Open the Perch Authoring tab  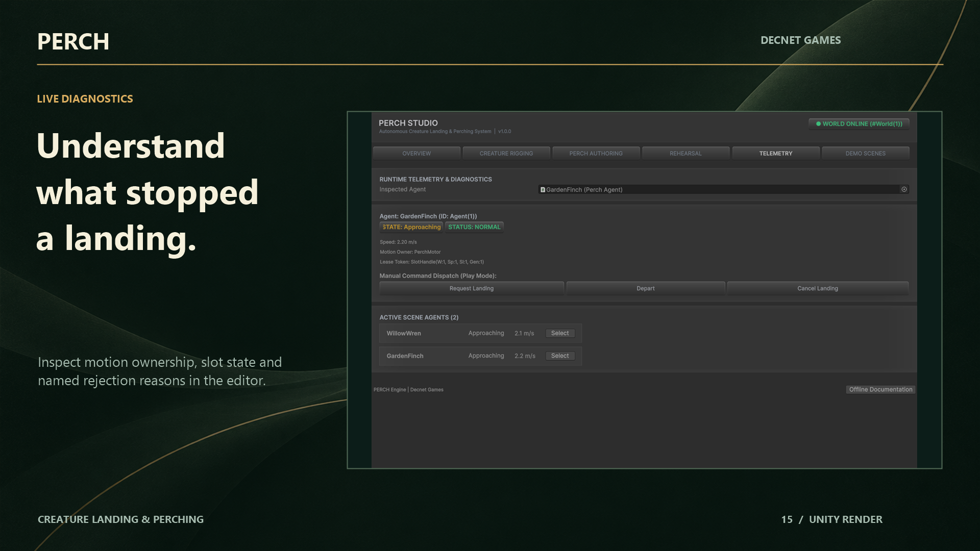point(596,154)
